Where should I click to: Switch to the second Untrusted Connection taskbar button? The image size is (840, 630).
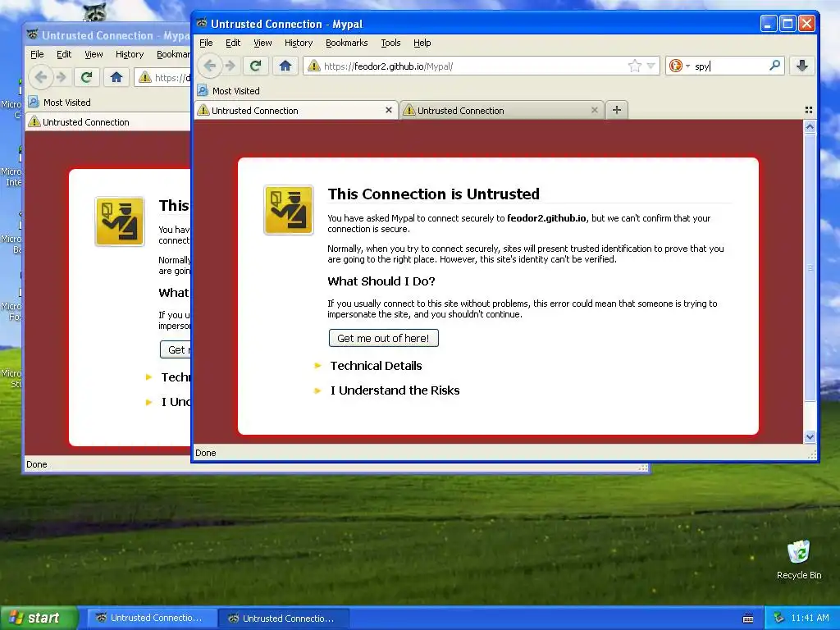coord(283,618)
